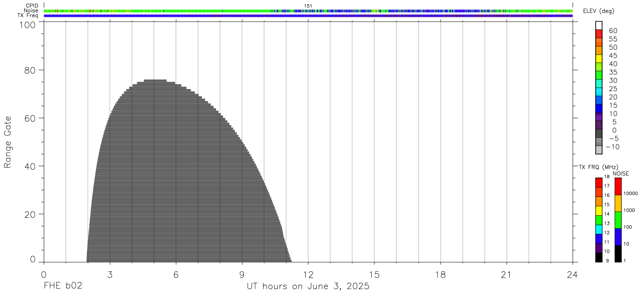Image resolution: width=644 pixels, height=297 pixels.
Task: Select the yellow TX FRQ segment between 15 and 14
Action: (598, 211)
